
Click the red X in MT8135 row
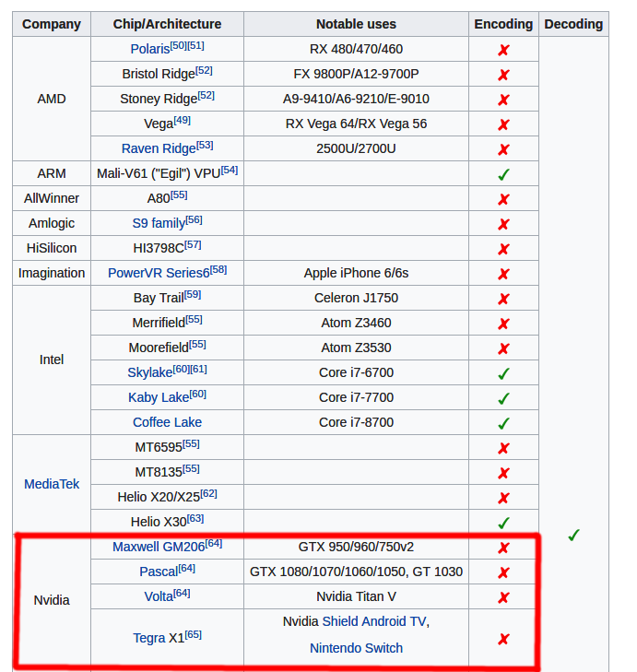pyautogui.click(x=503, y=473)
